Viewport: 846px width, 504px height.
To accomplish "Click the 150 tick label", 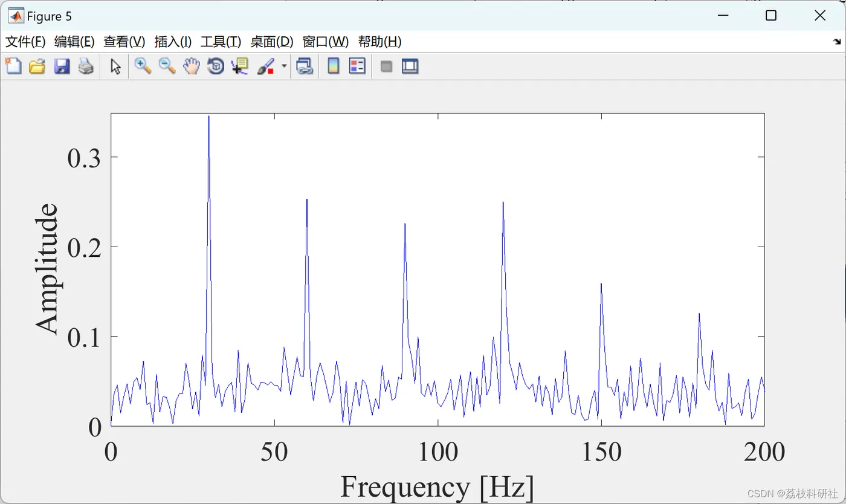I will click(601, 451).
